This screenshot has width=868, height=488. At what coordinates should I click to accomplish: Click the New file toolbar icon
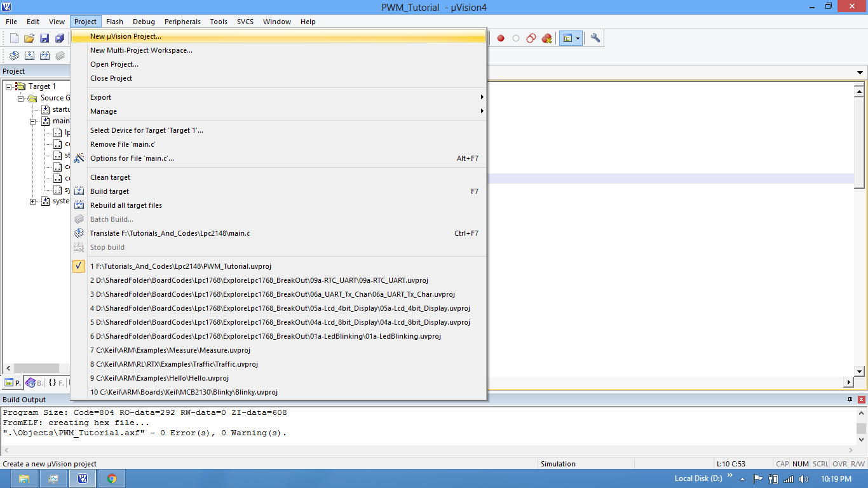(x=14, y=38)
